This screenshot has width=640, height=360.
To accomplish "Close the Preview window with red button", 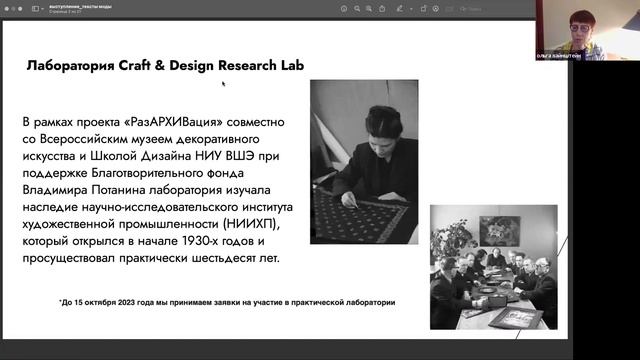I will [7, 9].
